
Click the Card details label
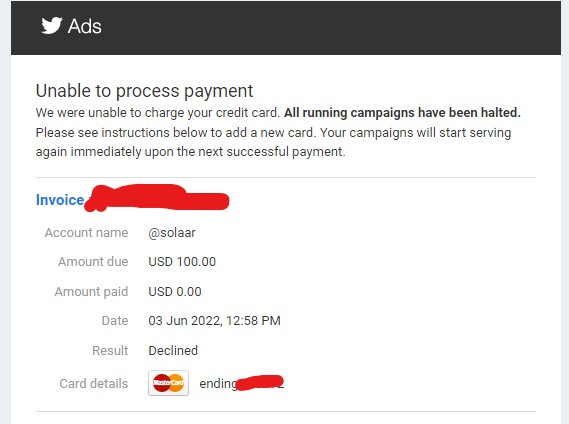click(94, 384)
